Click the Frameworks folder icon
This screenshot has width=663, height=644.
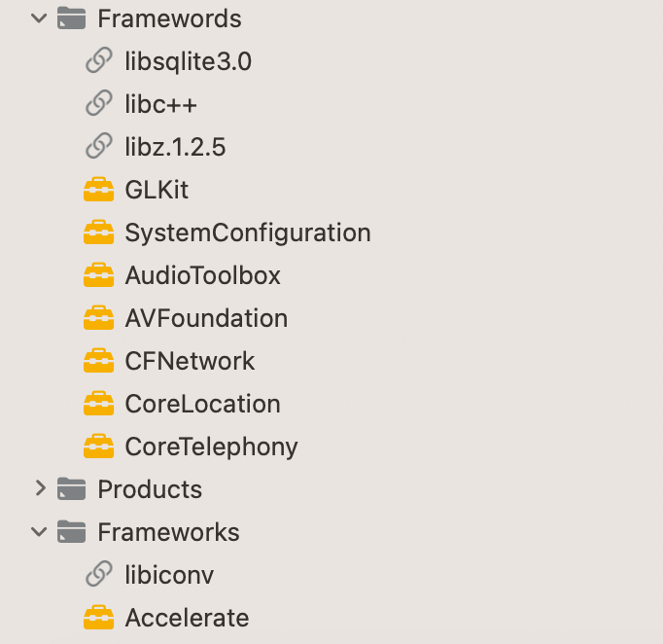pos(72,532)
